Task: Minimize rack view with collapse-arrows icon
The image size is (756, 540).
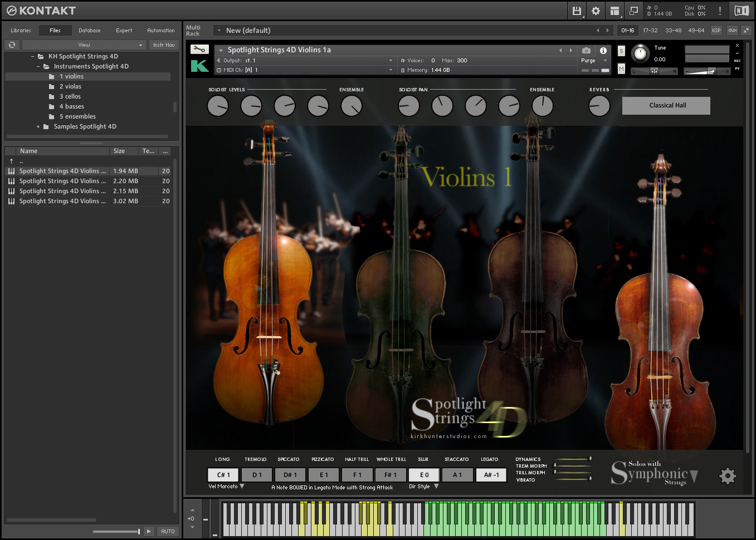Action: [x=745, y=31]
